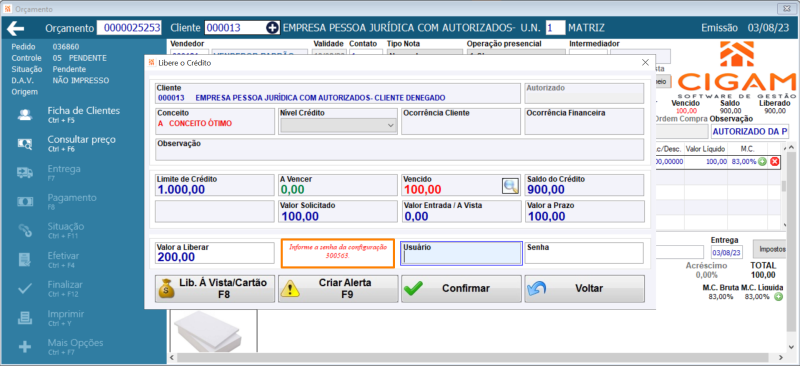Click green plus icon in item row
This screenshot has height=366, width=800.
pos(762,162)
